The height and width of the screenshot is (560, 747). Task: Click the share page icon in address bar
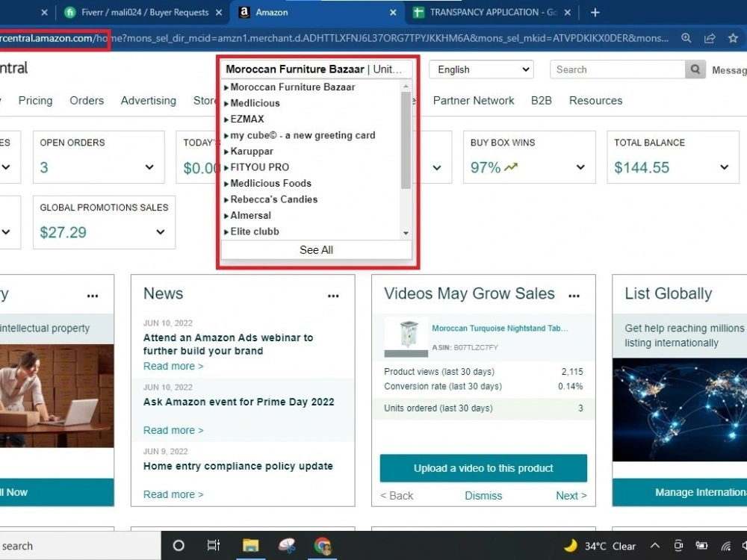click(710, 38)
